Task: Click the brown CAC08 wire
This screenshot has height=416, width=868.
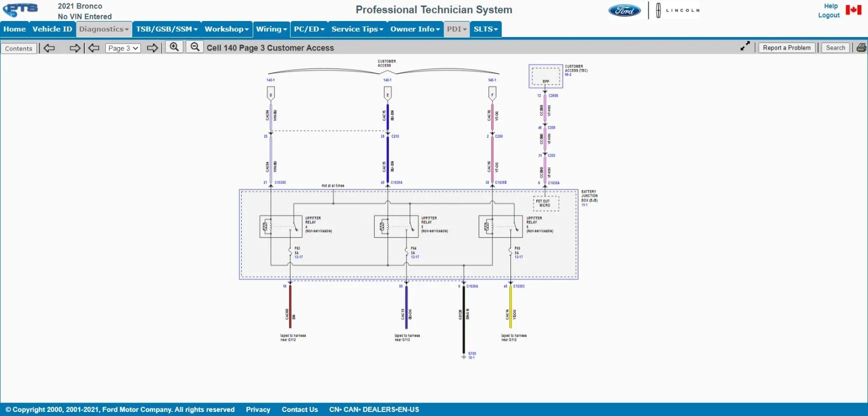Action: [290, 306]
